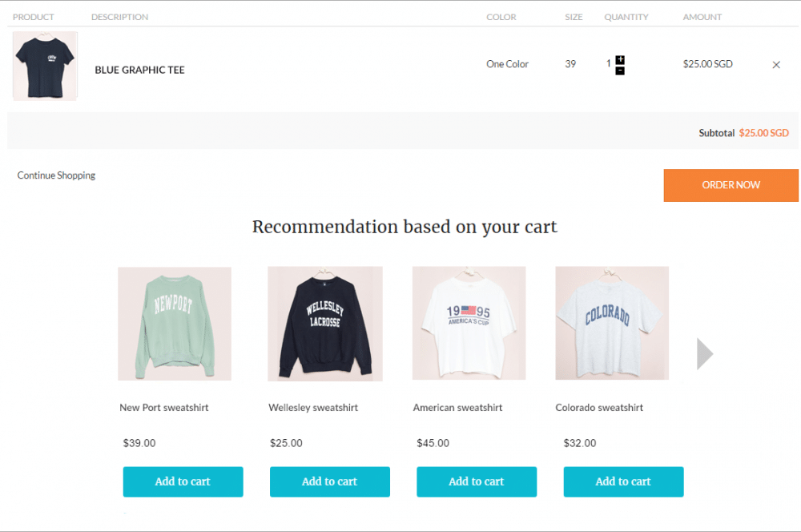The image size is (801, 532).
Task: Follow the Continue Shopping link
Action: (x=56, y=175)
